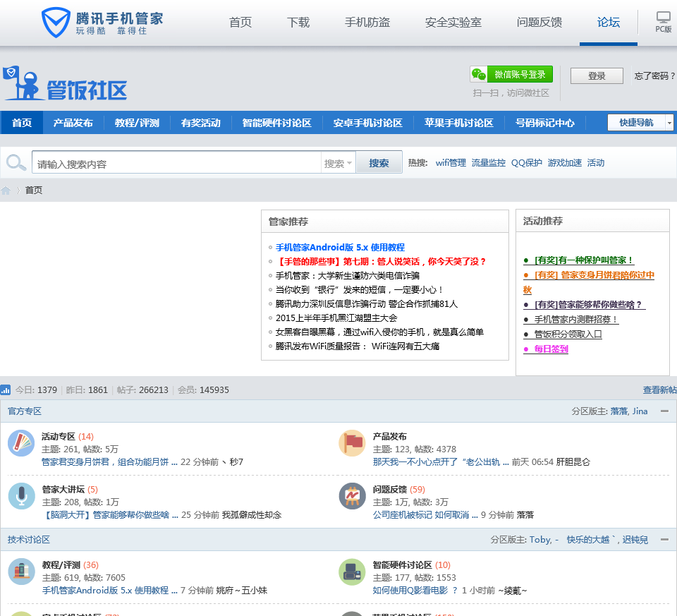Open the 下载 top navigation item

click(x=298, y=23)
